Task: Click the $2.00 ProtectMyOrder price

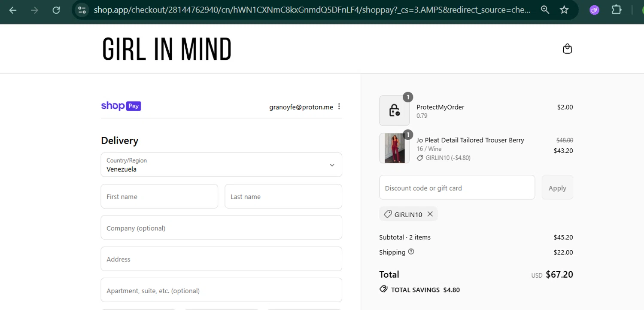Action: coord(565,107)
